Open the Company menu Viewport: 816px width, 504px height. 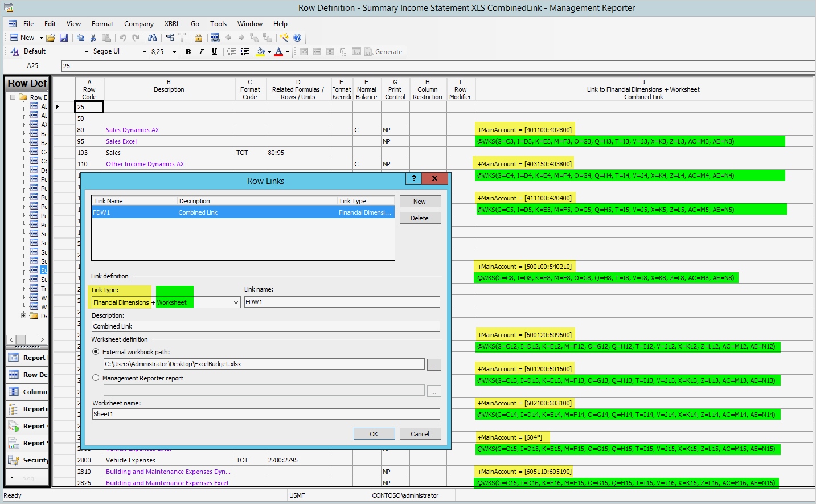click(x=139, y=24)
